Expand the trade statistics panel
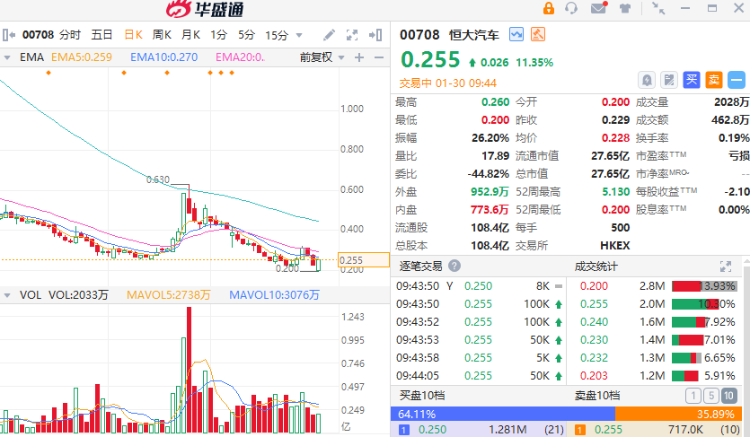Image resolution: width=750 pixels, height=437 pixels. tap(726, 266)
